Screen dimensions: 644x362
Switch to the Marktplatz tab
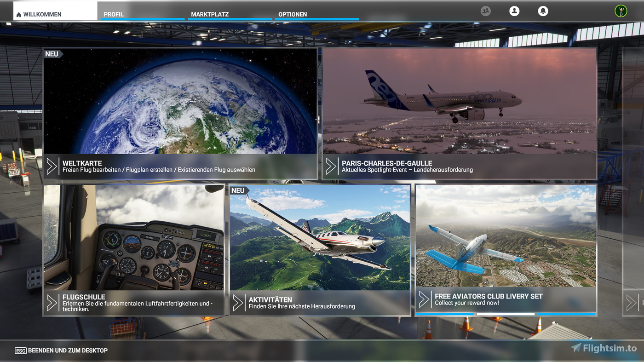(209, 14)
